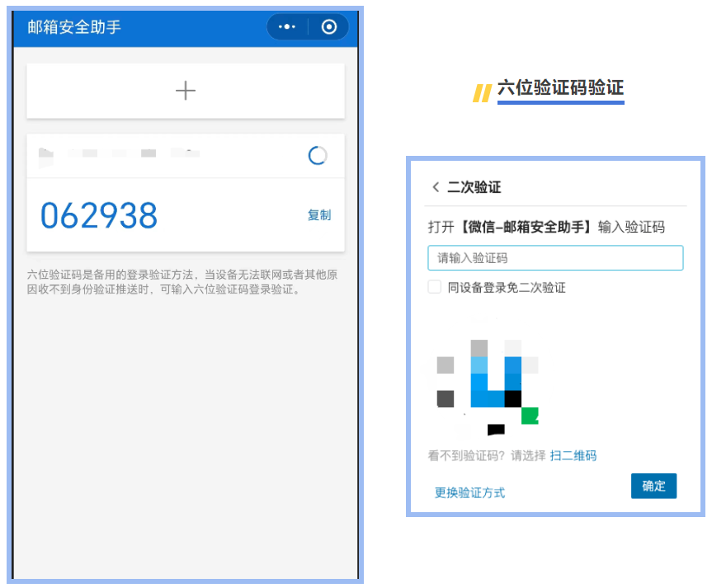712x588 pixels.
Task: Confirm with the 确定 button
Action: coord(653,486)
